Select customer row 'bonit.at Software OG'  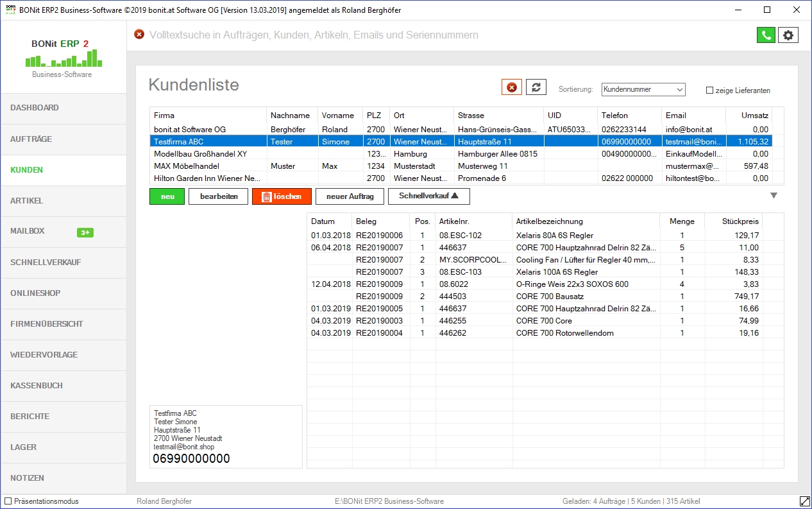(461, 129)
